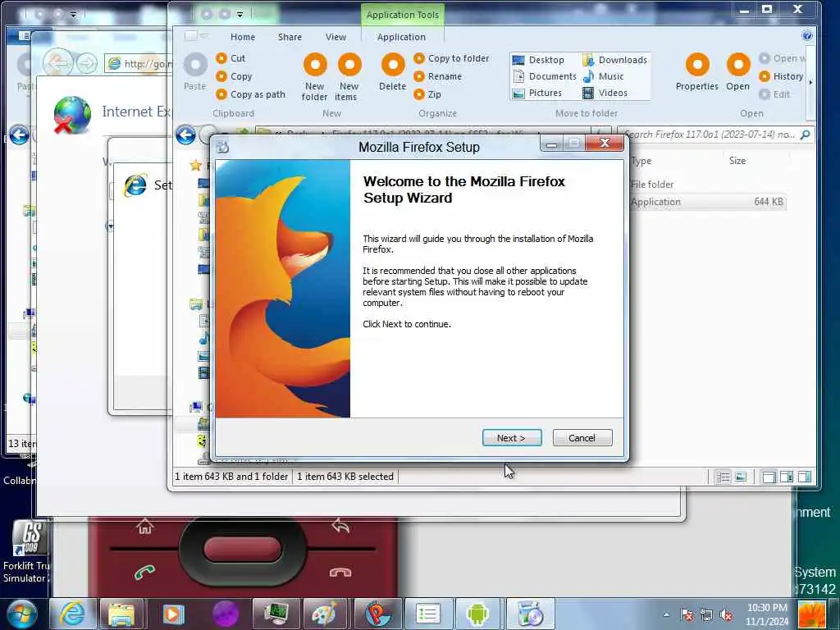Screen dimensions: 840x630
Task: Click the Android icon on taskbar
Action: point(477,614)
